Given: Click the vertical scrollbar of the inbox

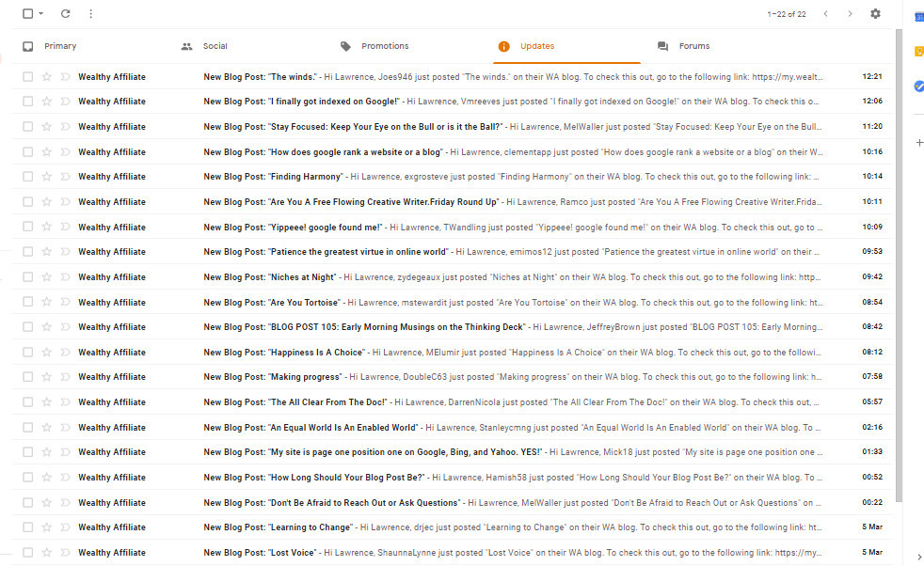Looking at the screenshot, I should [x=899, y=265].
